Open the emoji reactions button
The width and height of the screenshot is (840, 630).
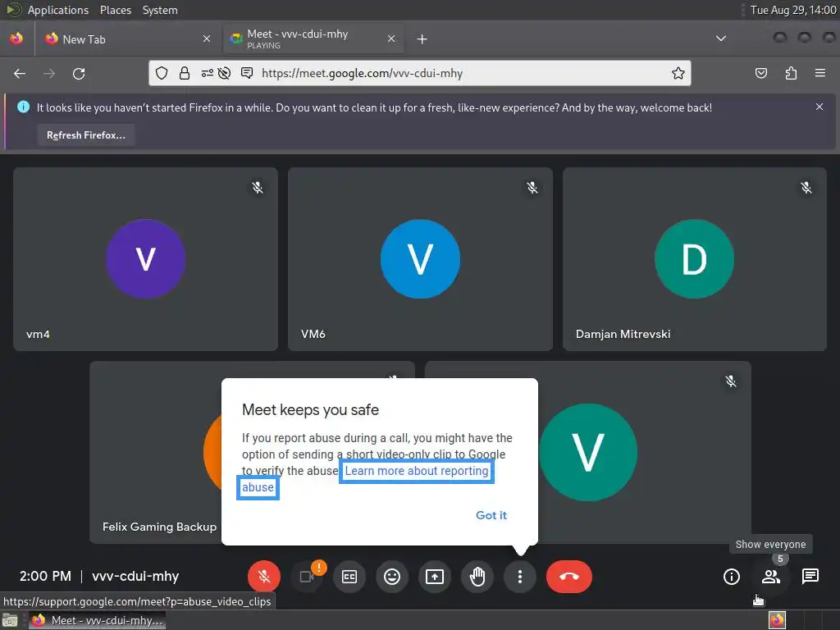392,577
